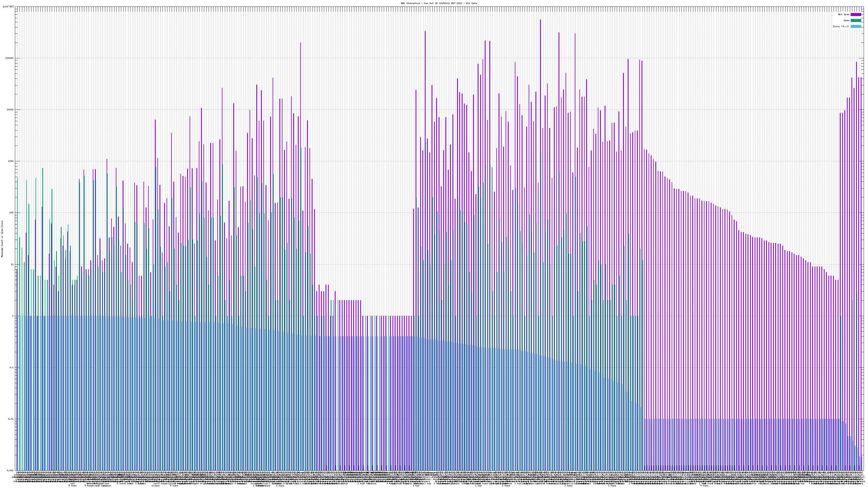Viewport: 868px width, 488px height.
Task: Select the "Score (0..1)" legend label
Action: tap(841, 26)
